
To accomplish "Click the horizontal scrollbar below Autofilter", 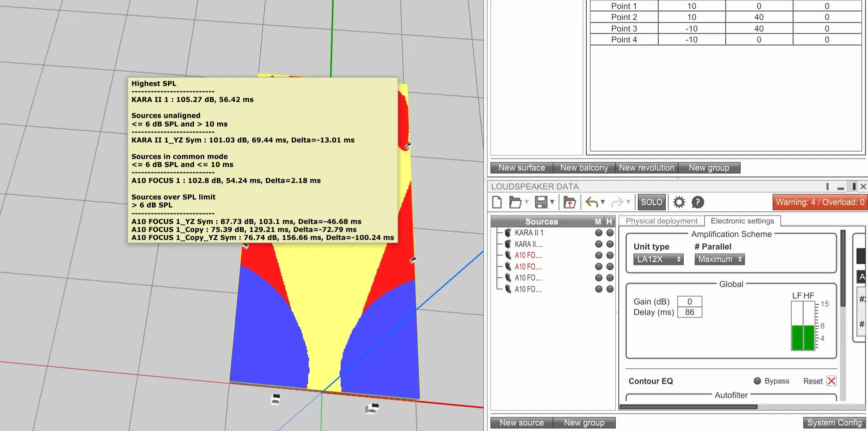I will point(688,406).
